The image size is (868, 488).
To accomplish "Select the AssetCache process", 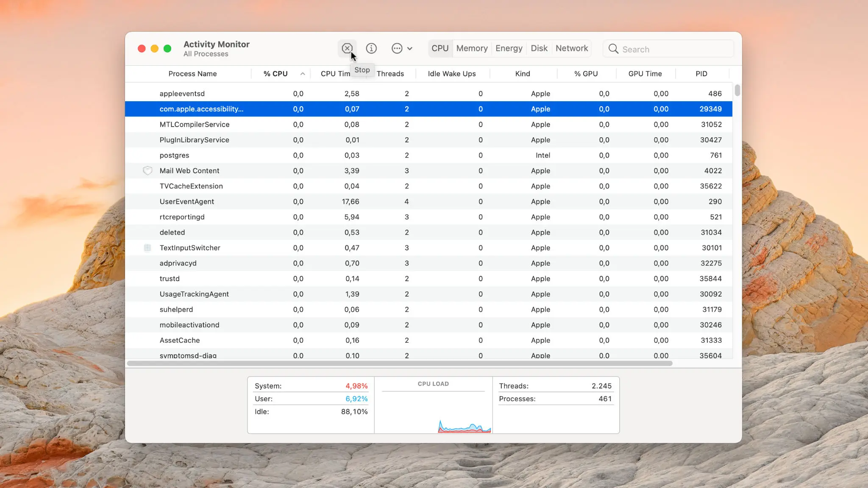I will pyautogui.click(x=428, y=340).
